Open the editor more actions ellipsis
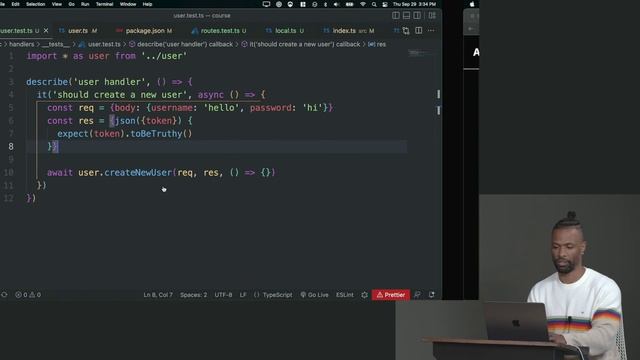This screenshot has width=640, height=360. click(431, 31)
